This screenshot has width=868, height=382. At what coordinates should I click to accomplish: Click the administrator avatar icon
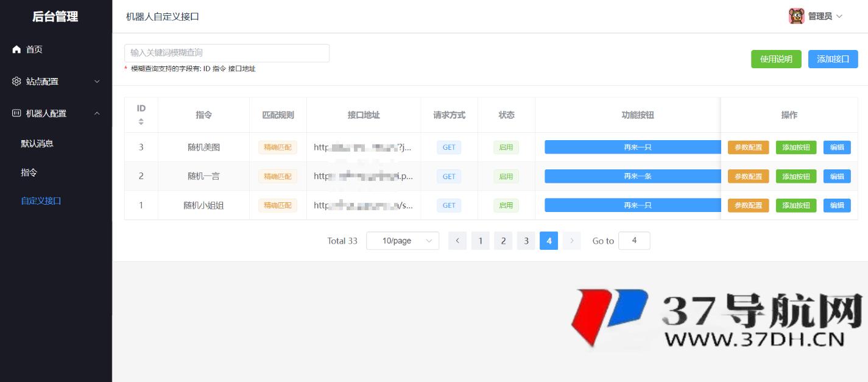point(798,16)
